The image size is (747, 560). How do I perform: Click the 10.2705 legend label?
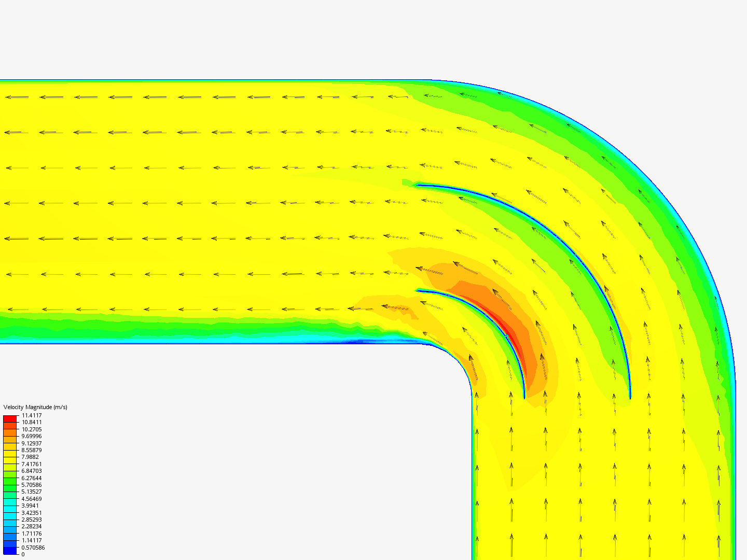pyautogui.click(x=32, y=429)
